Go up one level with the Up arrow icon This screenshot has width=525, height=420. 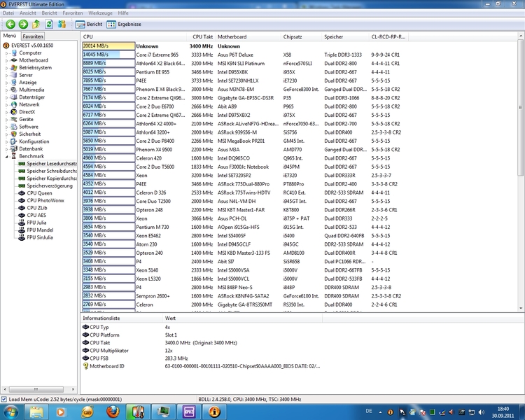(x=36, y=24)
